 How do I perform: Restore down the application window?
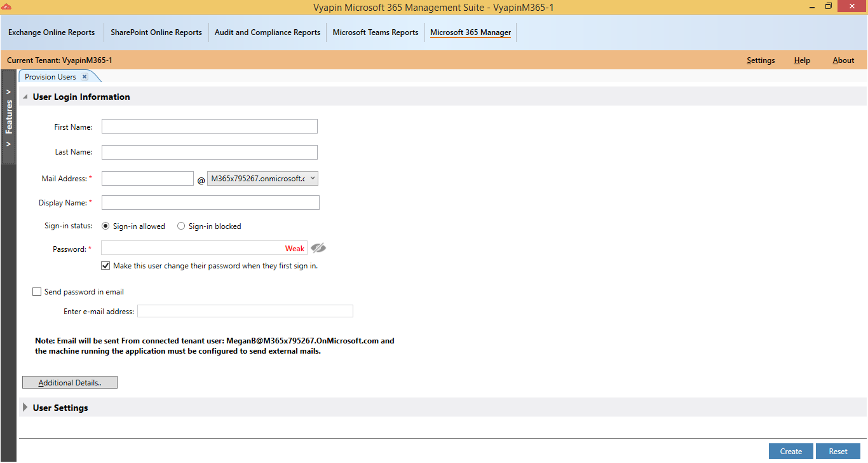(829, 6)
